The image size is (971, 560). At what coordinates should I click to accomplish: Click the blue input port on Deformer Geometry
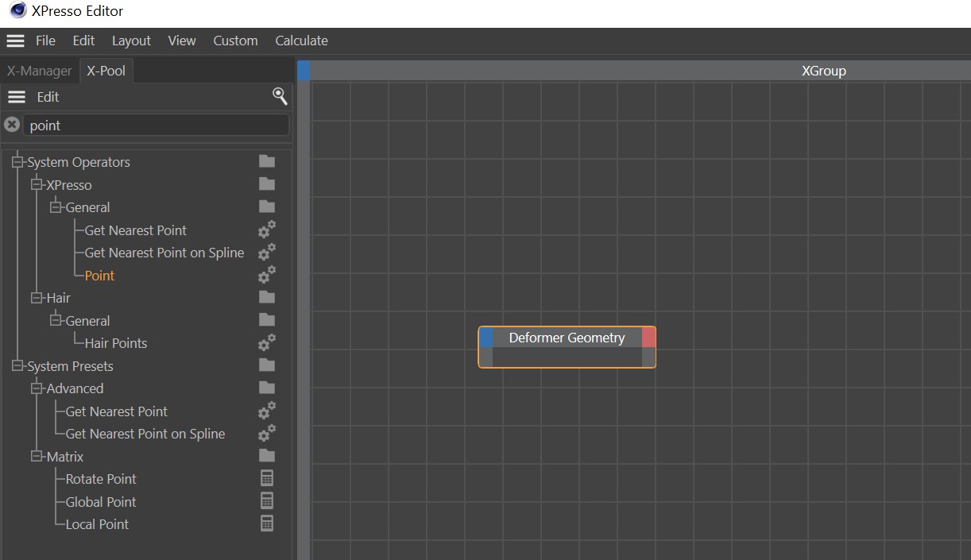tap(486, 338)
